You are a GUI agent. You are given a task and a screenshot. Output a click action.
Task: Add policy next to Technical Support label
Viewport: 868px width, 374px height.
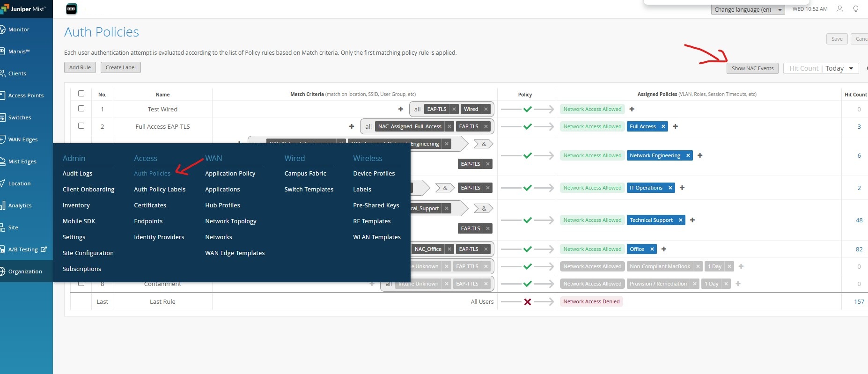pos(692,220)
